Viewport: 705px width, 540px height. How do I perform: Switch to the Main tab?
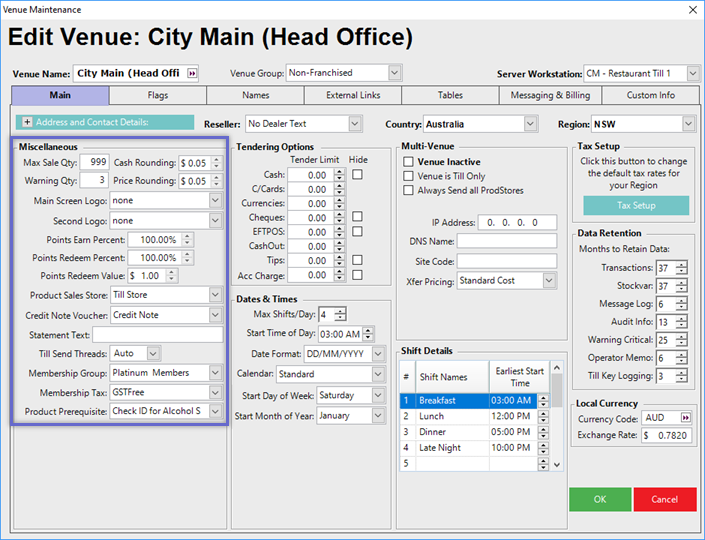[x=60, y=95]
